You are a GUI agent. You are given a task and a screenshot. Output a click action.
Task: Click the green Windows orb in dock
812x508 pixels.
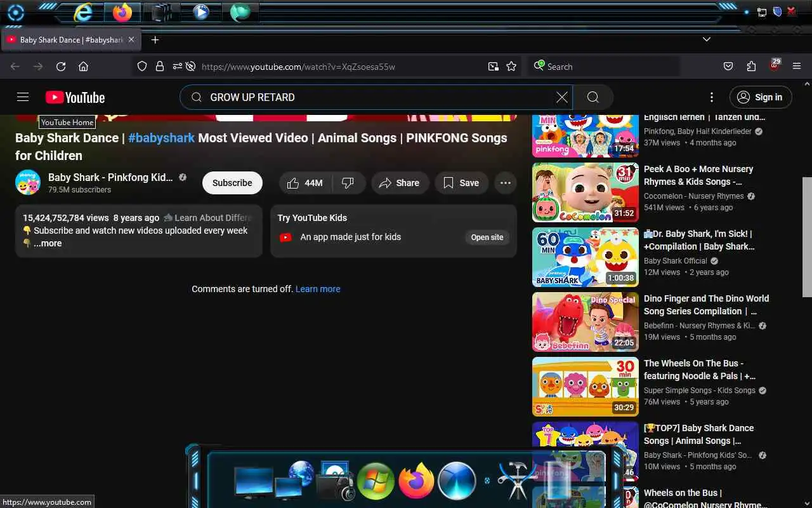point(376,481)
